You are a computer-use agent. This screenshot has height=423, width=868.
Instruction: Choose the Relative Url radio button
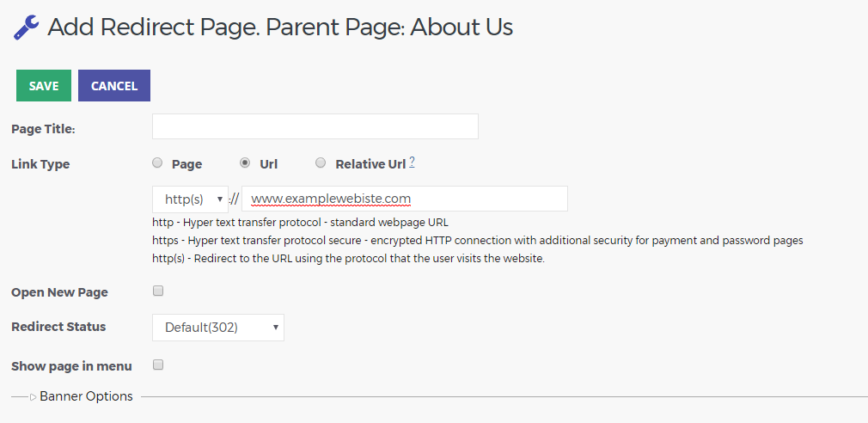[x=321, y=162]
